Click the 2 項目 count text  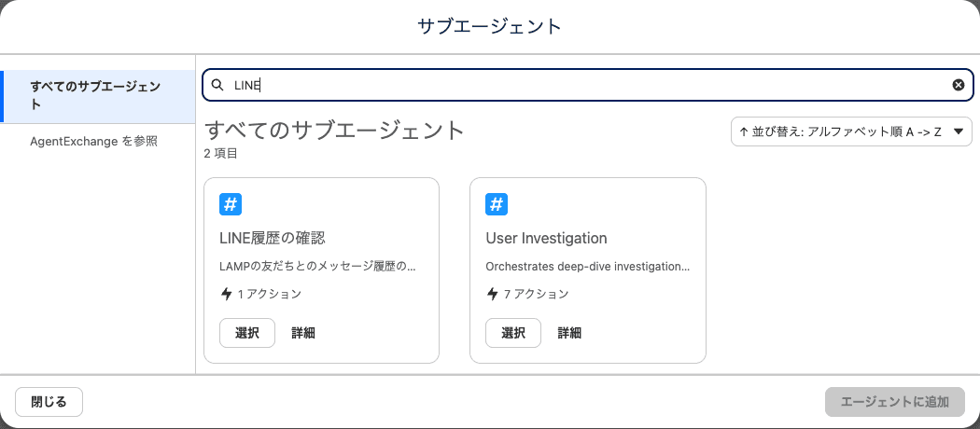click(x=220, y=153)
